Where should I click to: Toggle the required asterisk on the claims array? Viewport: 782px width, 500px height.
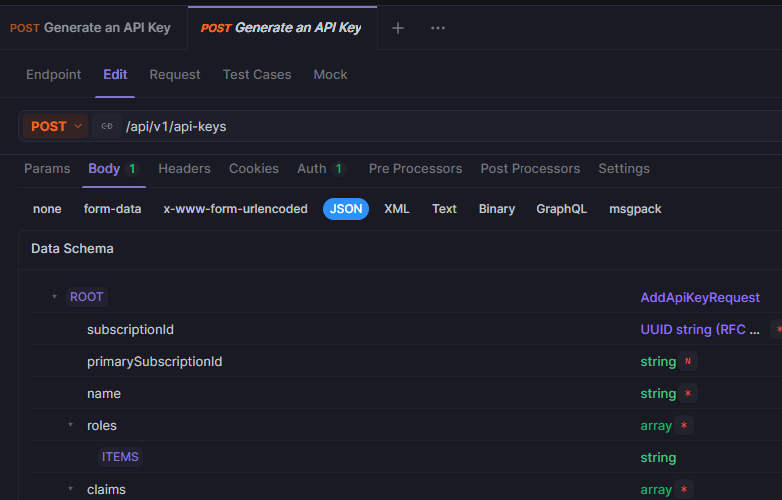(x=684, y=490)
